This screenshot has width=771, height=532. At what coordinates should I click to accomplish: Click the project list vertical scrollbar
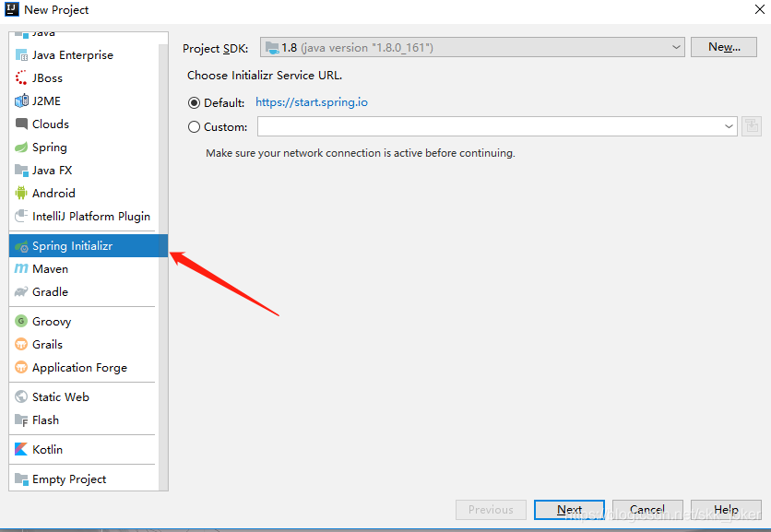point(163,266)
